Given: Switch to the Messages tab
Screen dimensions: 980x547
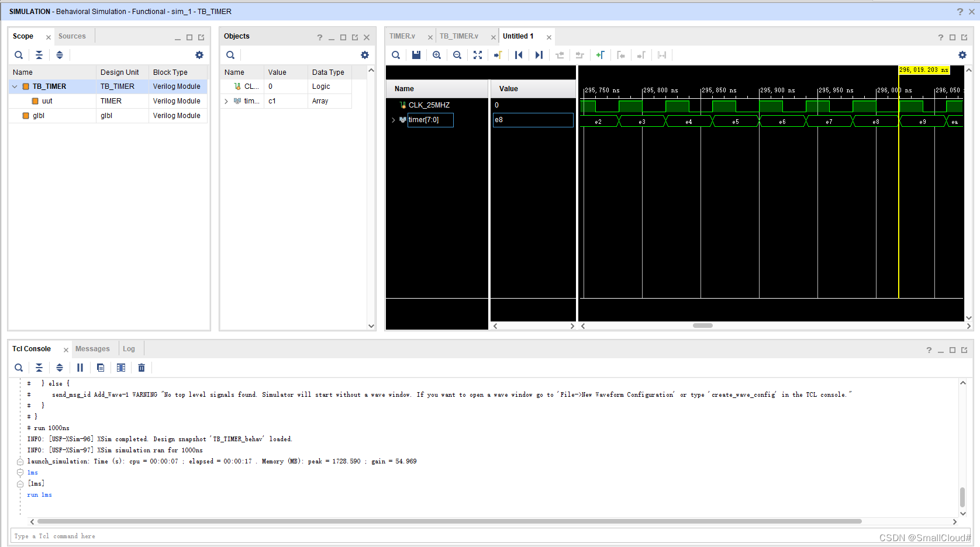Looking at the screenshot, I should pos(92,349).
